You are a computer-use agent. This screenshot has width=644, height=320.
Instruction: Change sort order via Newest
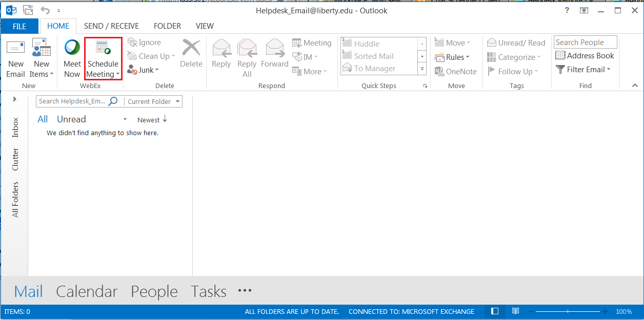click(152, 120)
